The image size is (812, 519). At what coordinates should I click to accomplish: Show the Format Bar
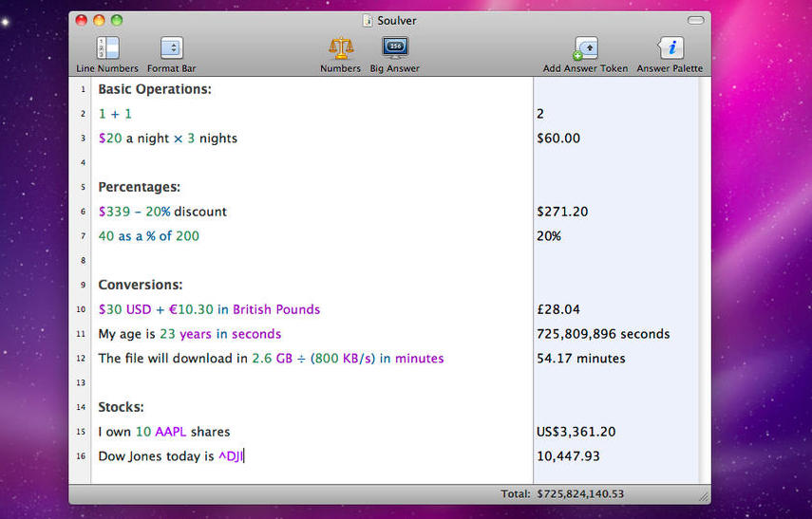click(171, 48)
